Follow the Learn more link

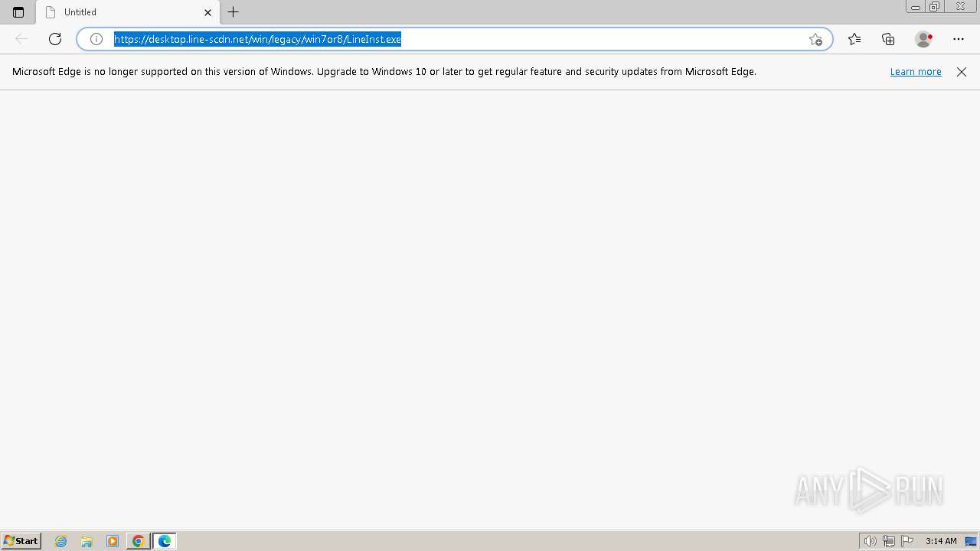916,72
